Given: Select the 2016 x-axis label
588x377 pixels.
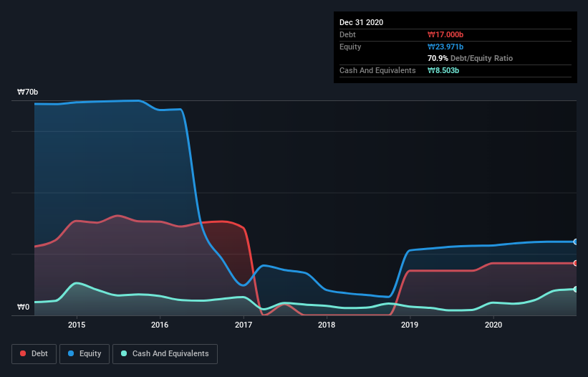Looking at the screenshot, I should (x=160, y=325).
